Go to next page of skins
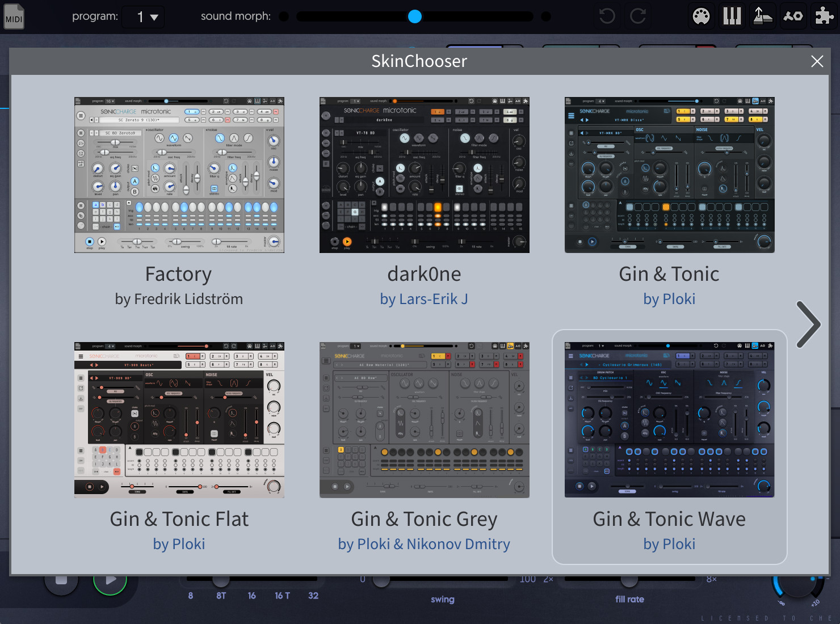840x624 pixels. coord(808,324)
